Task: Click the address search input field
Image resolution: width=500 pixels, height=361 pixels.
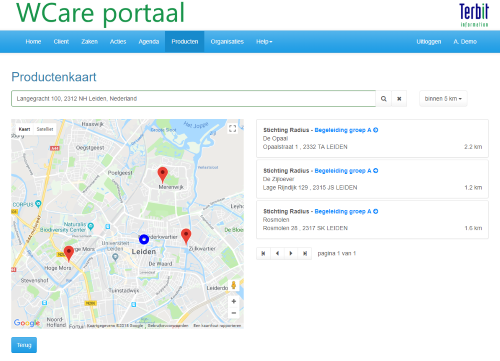Action: (x=194, y=99)
